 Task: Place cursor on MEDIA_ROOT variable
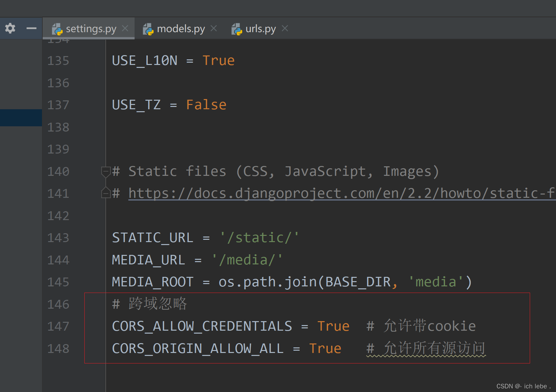pos(153,282)
